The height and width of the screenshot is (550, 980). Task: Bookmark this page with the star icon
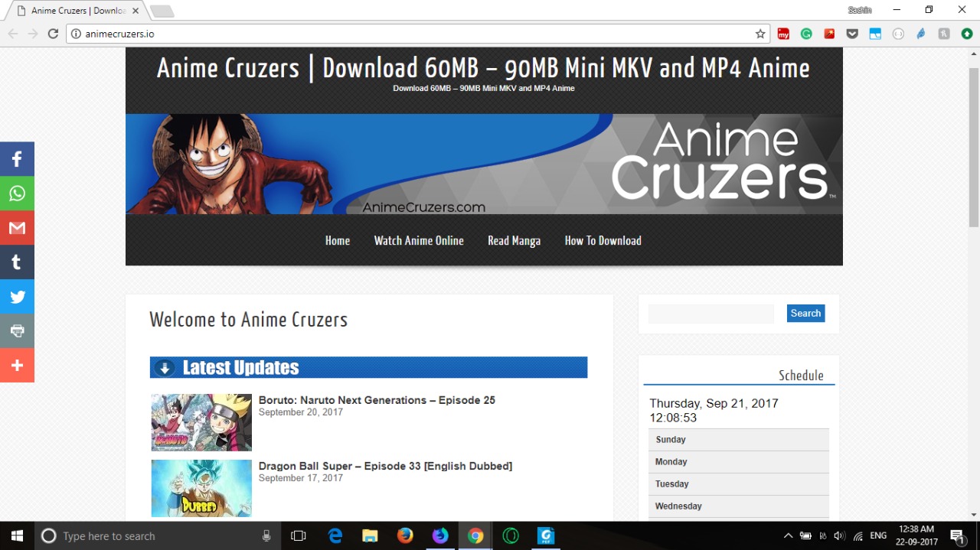[760, 34]
